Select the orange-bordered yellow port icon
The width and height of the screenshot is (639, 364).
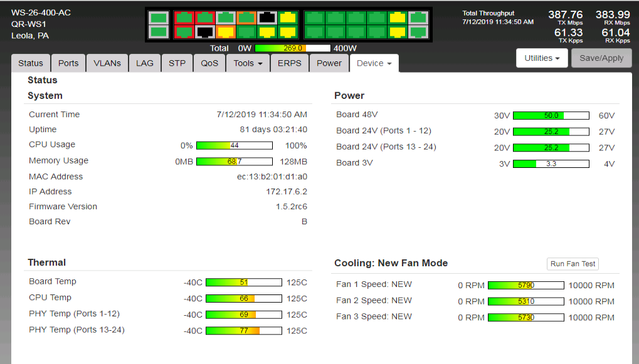coord(226,31)
